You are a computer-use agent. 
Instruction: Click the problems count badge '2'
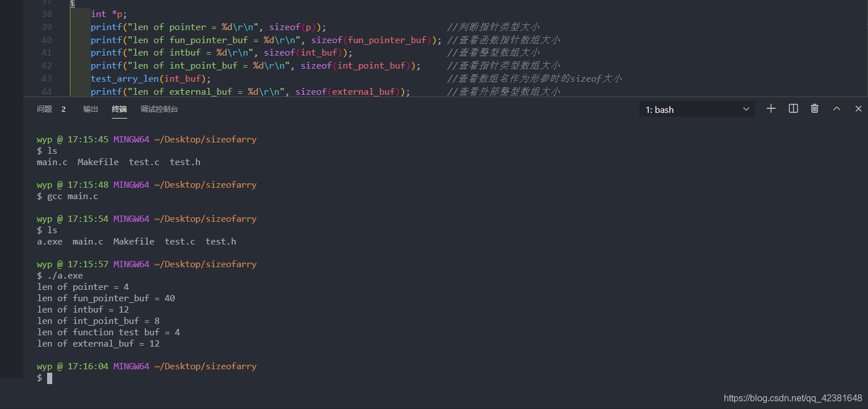[x=64, y=109]
